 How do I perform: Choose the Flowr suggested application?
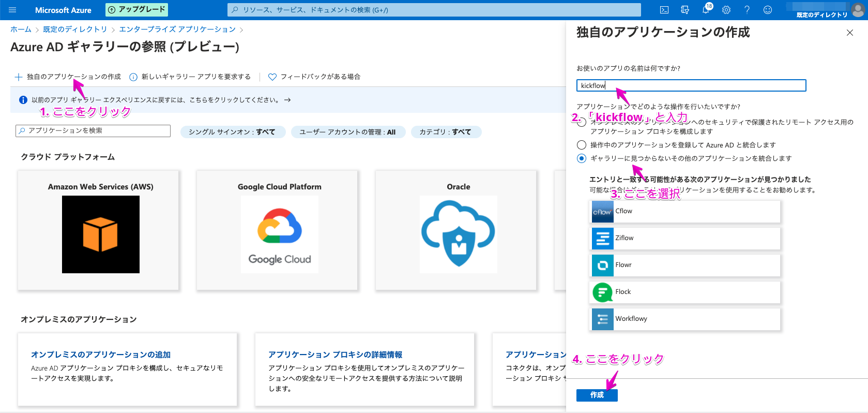(685, 265)
